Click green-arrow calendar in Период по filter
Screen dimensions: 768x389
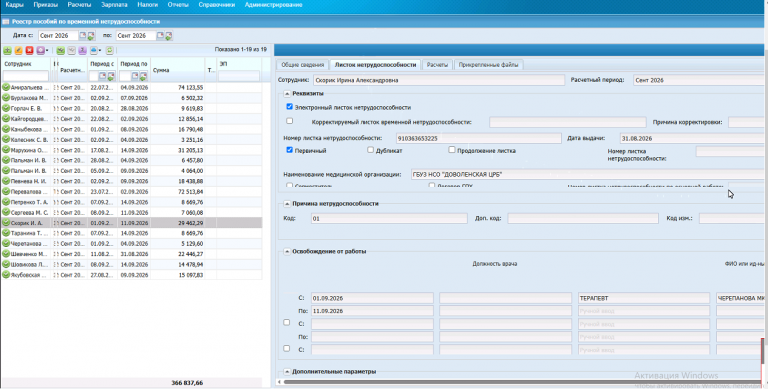[x=143, y=76]
